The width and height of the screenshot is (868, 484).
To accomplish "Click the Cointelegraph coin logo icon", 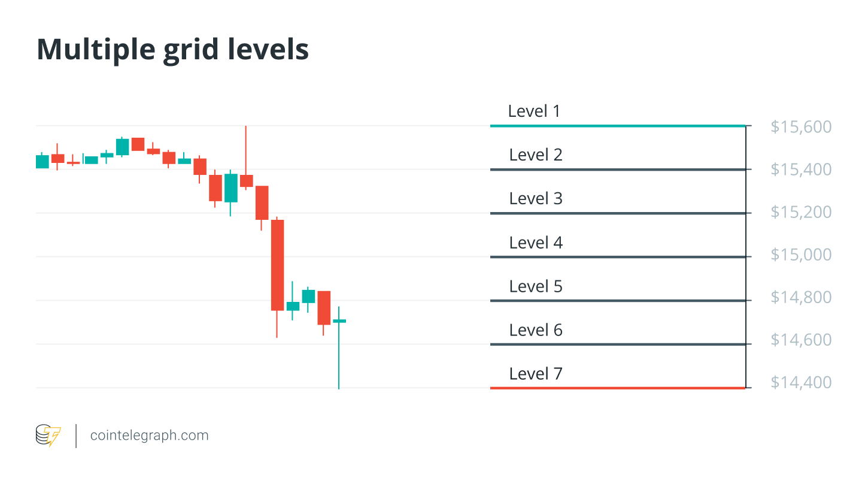I will [48, 435].
